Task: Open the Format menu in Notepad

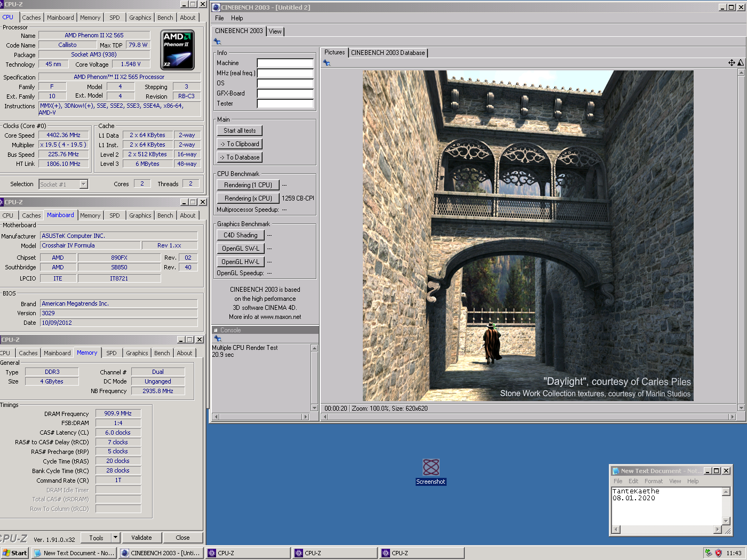Action: 654,481
